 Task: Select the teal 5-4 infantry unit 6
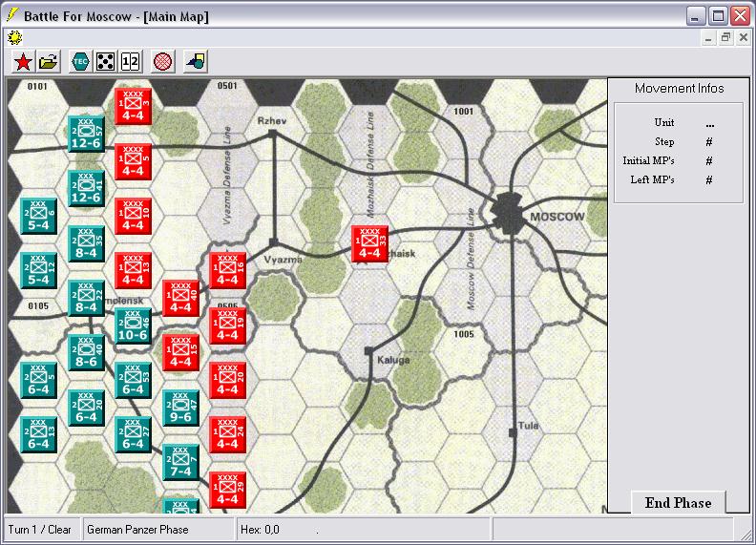(39, 216)
